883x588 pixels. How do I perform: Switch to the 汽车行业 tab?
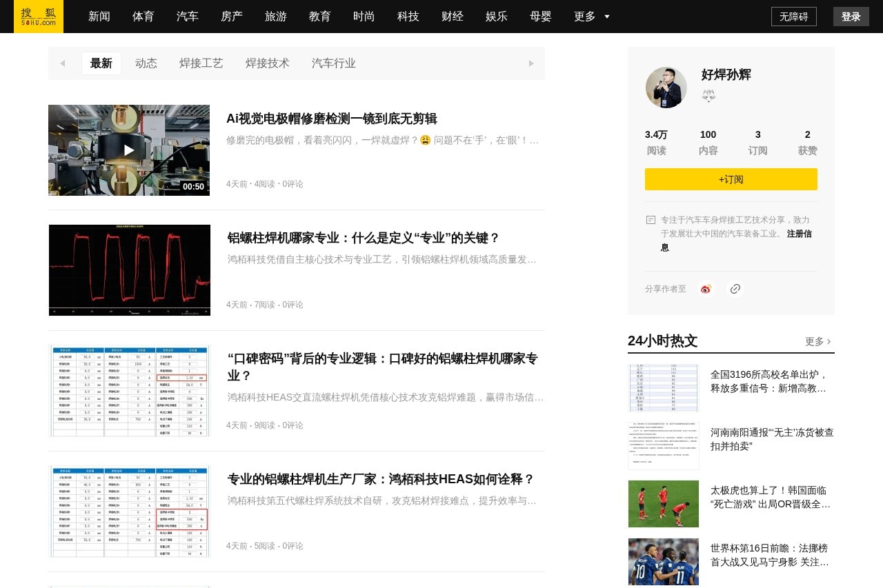[334, 63]
